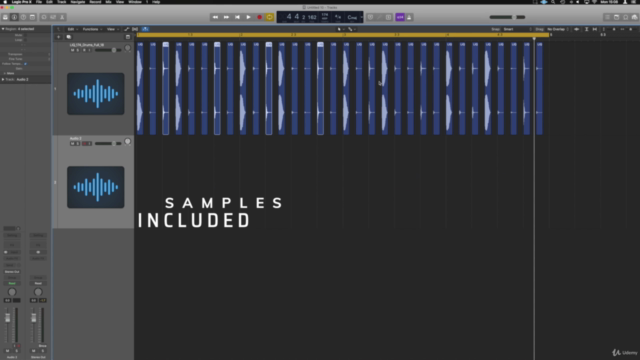Open the Functions dropdown menu
Viewport: 640px width, 360px height.
coord(92,29)
